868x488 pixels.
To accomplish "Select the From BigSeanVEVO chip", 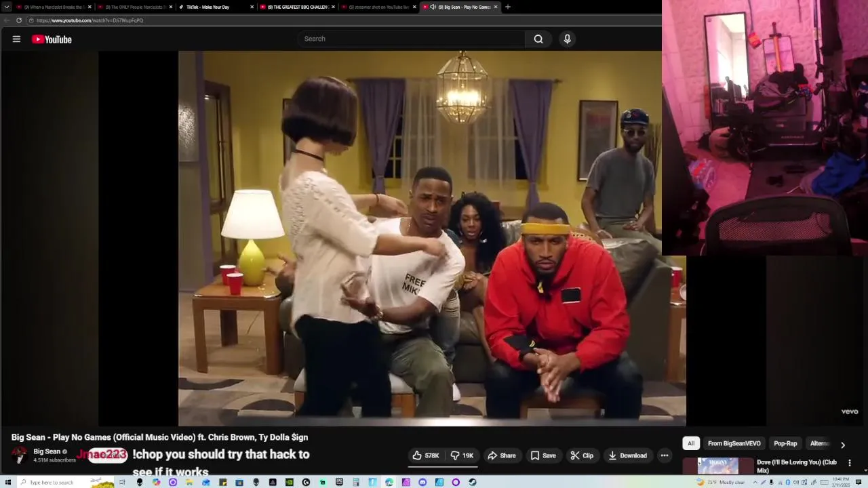I will (x=734, y=443).
